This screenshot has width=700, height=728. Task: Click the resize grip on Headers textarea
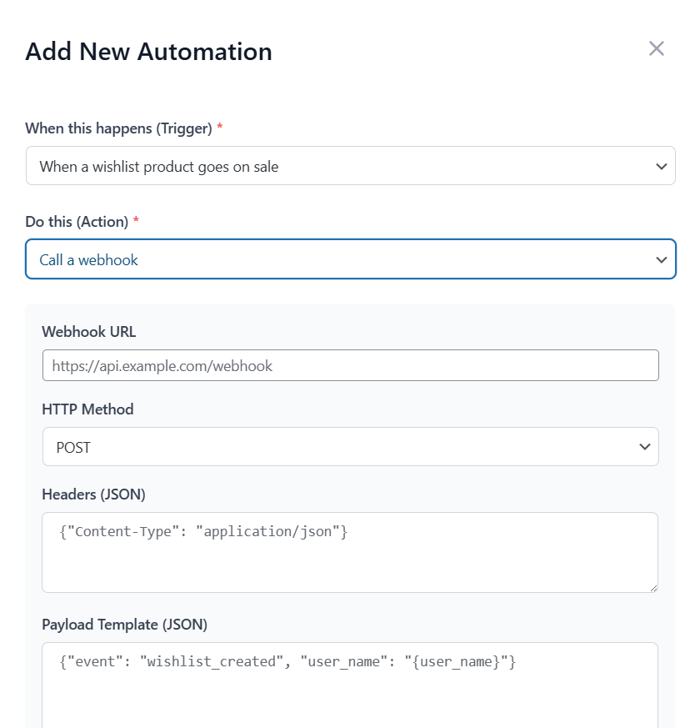pyautogui.click(x=653, y=589)
